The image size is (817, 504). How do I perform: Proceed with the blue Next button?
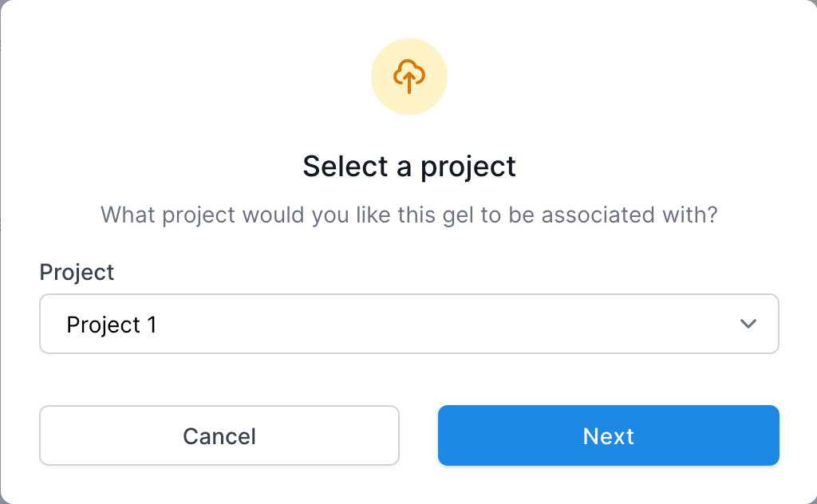pyautogui.click(x=609, y=435)
